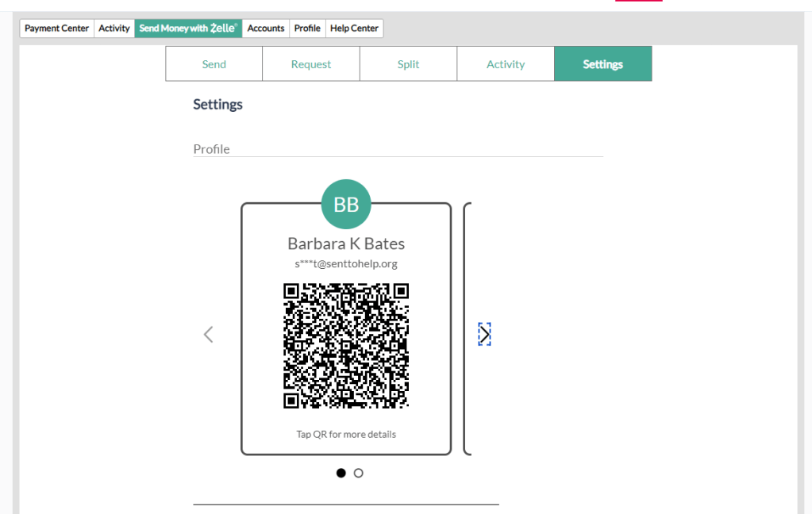Click the next profile card arrow

(x=484, y=335)
